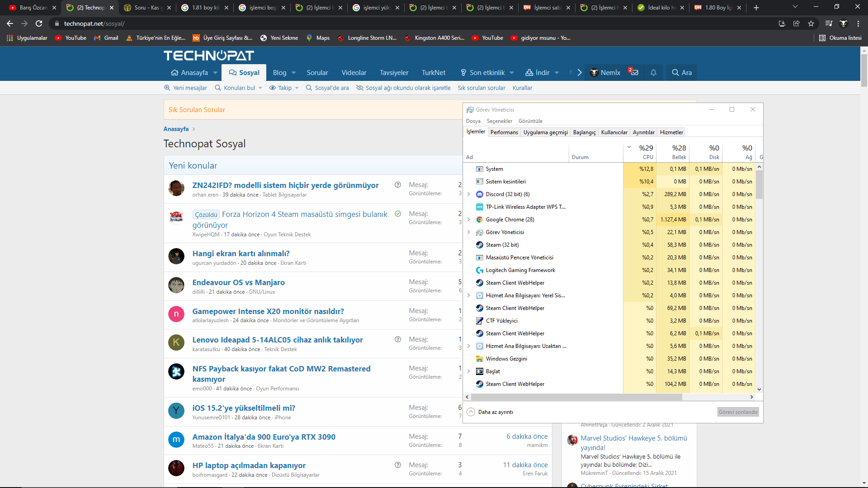Viewport: 868px width, 488px height.
Task: Reload the page using browser refresh icon
Action: [39, 23]
